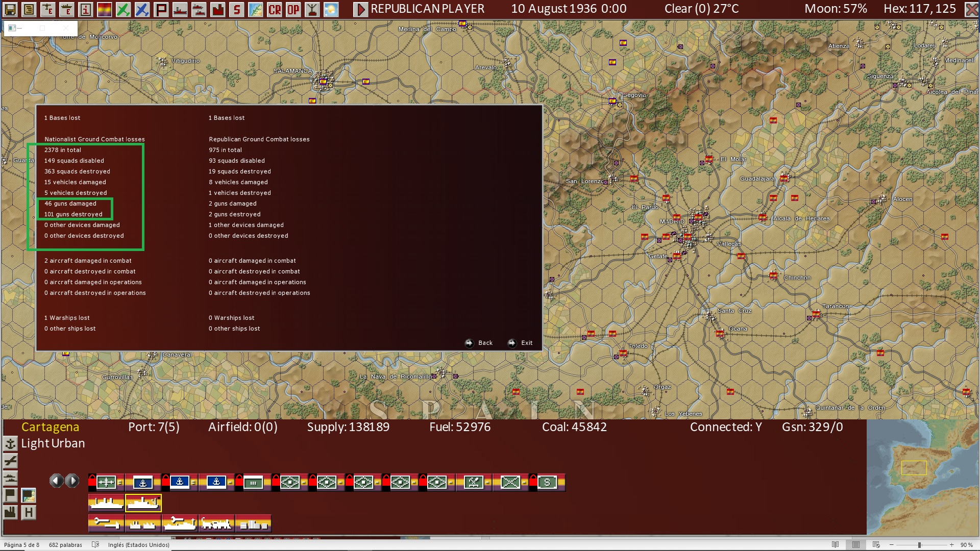Click the anchor port icon beside Cartagena
Screen dimensions: 980x551
[x=10, y=444]
